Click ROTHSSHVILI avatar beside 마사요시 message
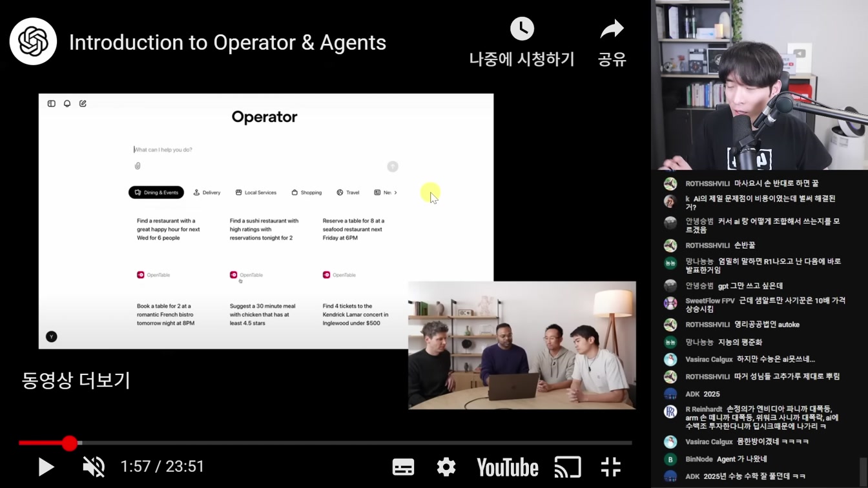The height and width of the screenshot is (488, 868). tap(670, 184)
